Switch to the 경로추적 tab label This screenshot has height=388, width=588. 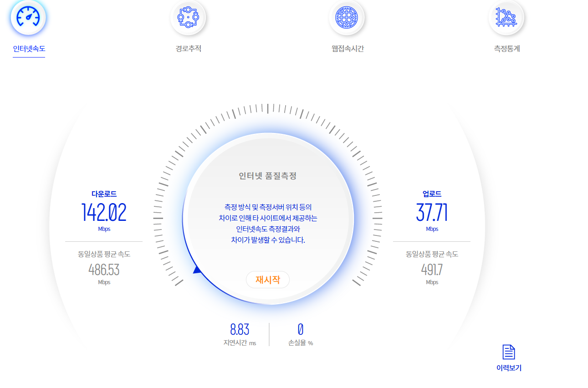(x=188, y=49)
